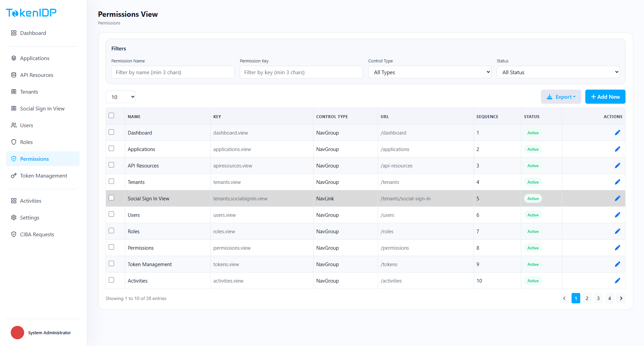Edit the API Resources permission pencil icon
The height and width of the screenshot is (346, 644).
tap(618, 165)
